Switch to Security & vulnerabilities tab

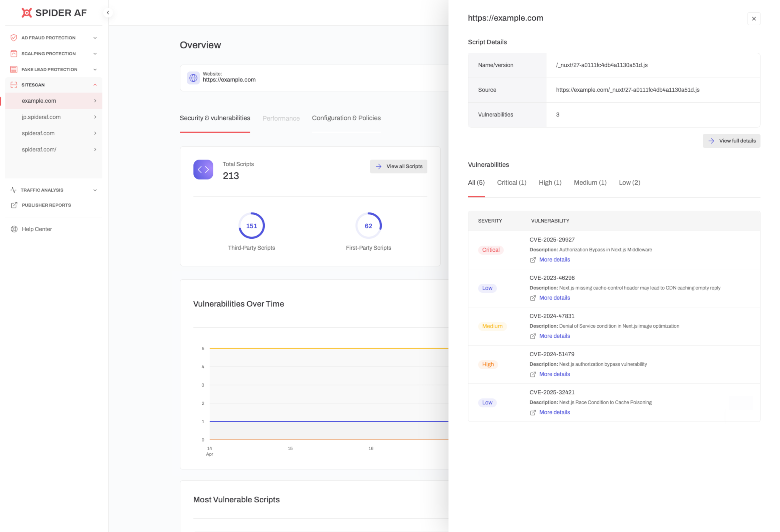point(215,118)
